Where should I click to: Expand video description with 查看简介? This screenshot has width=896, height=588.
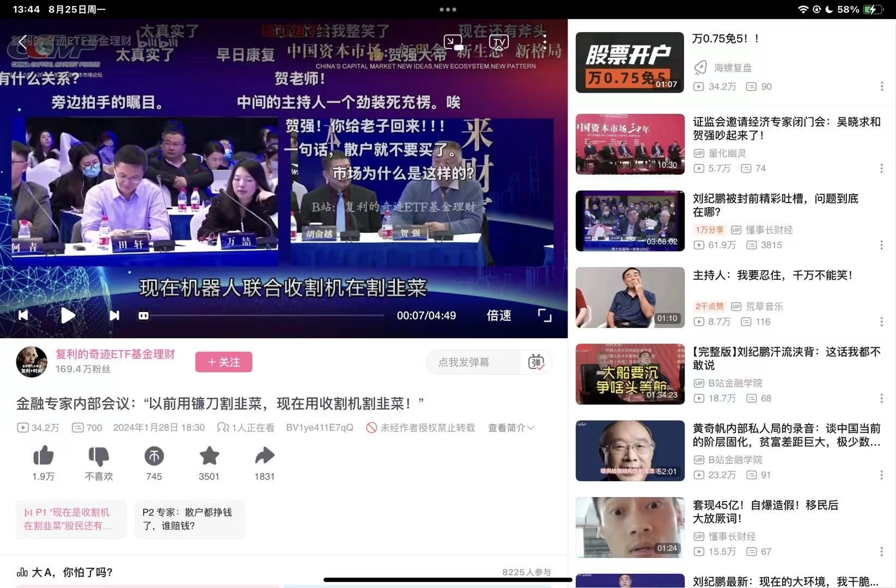[x=511, y=428]
